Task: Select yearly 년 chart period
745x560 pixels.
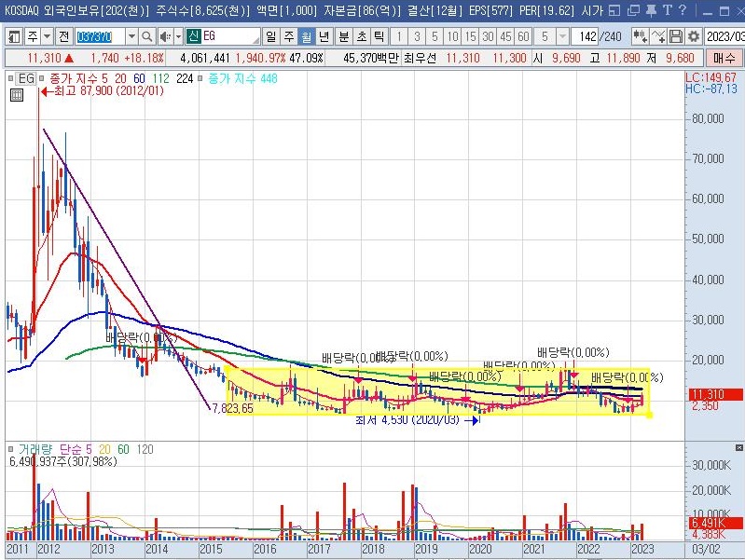Action: [x=324, y=36]
